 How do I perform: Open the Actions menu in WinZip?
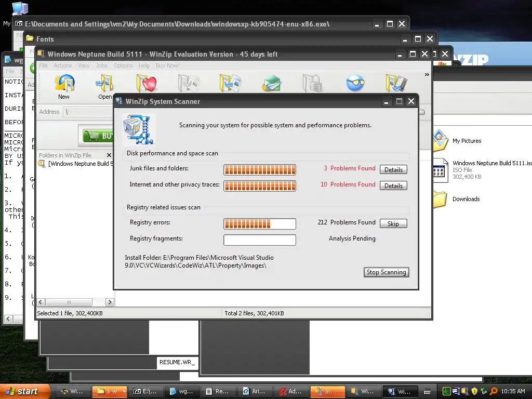coord(63,65)
